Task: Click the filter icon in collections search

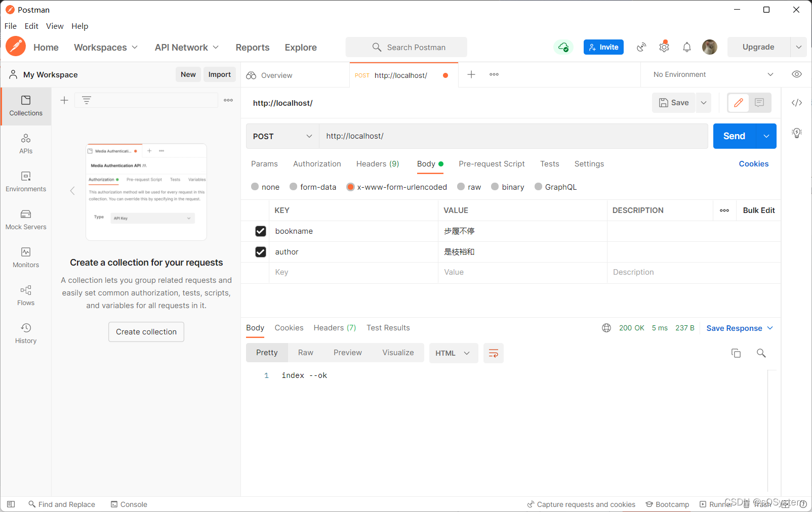Action: pos(87,100)
